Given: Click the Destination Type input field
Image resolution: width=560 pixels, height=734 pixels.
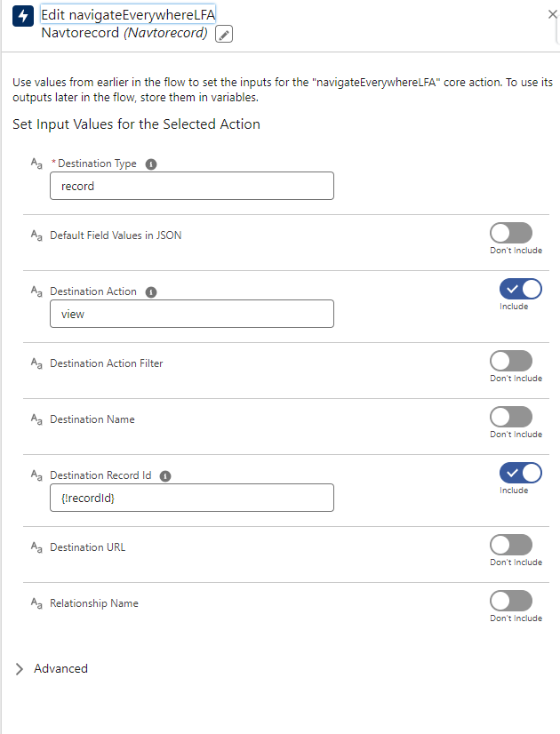Looking at the screenshot, I should pos(192,187).
